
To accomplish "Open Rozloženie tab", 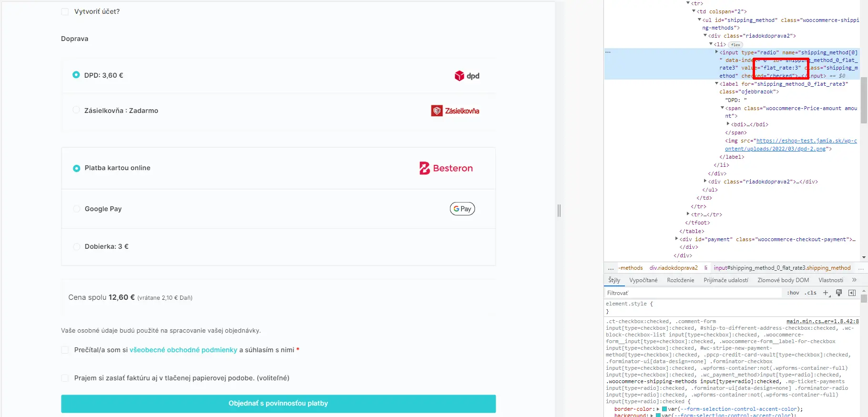I will pos(681,280).
